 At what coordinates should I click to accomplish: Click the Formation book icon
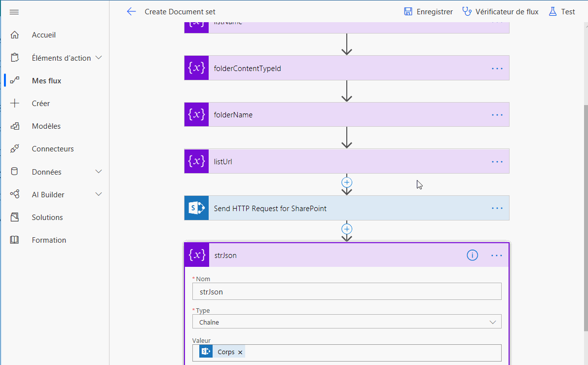(x=15, y=240)
